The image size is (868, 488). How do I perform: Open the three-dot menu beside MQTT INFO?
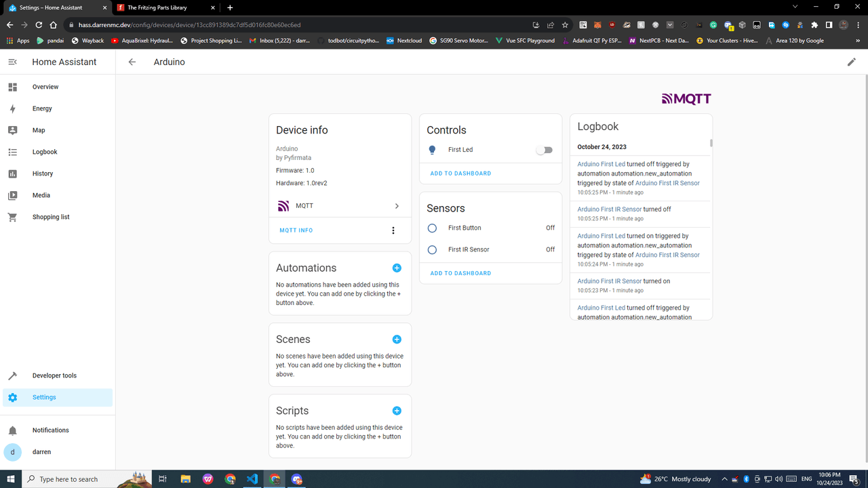393,230
